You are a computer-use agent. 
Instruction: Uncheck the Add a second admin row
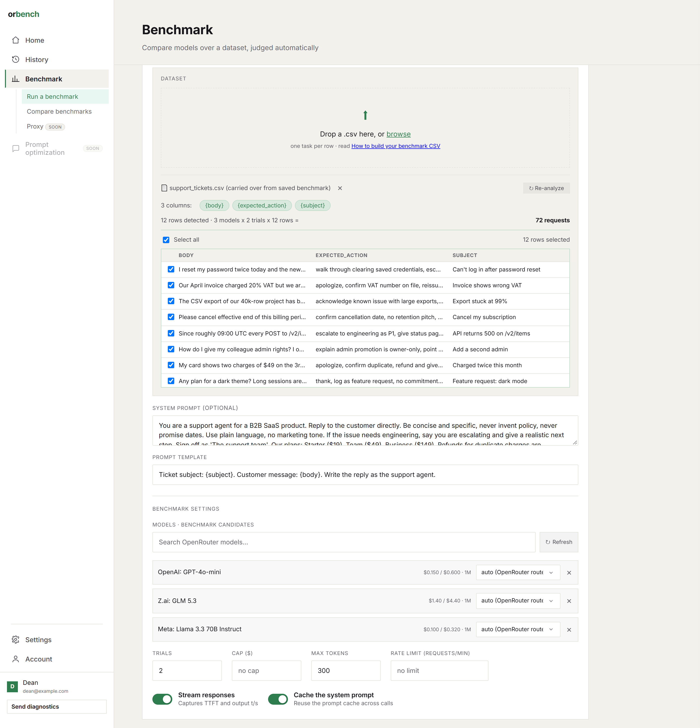pos(171,349)
